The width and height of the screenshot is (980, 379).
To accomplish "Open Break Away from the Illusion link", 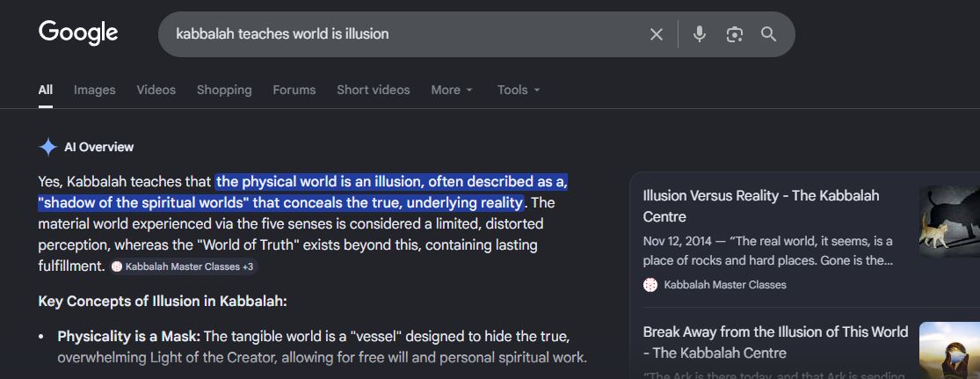I will [x=775, y=341].
